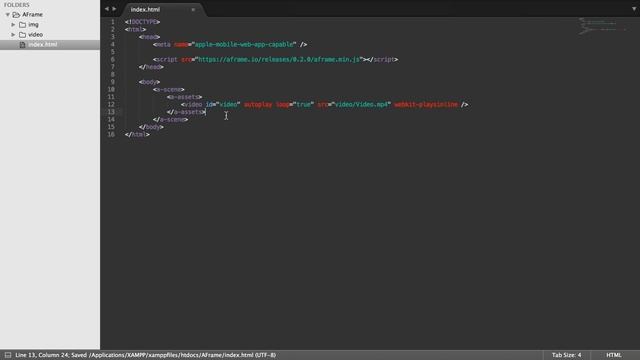Click line number 1 in gutter
This screenshot has width=640, height=360.
113,22
